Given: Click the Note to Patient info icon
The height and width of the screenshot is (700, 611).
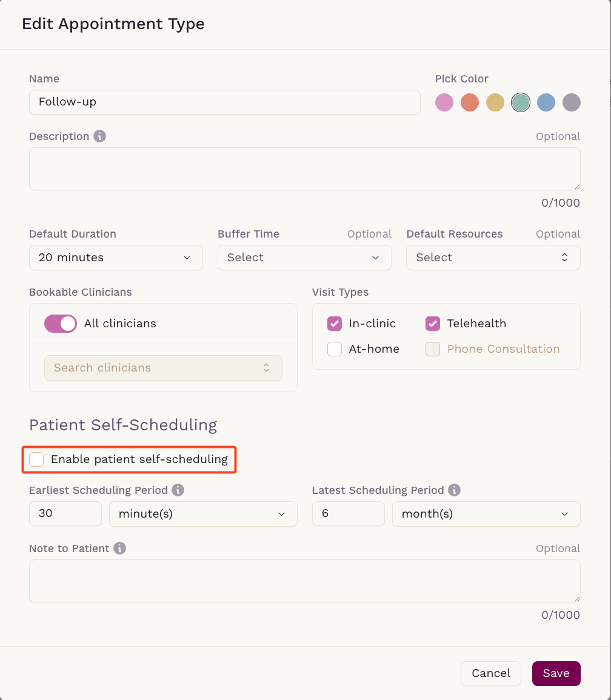Looking at the screenshot, I should point(119,548).
